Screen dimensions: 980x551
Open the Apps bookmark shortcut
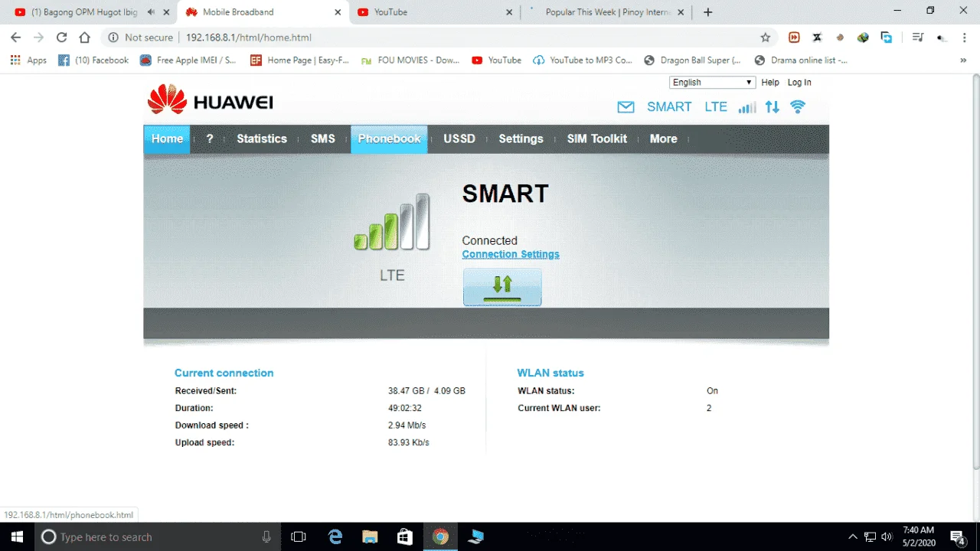pos(28,60)
